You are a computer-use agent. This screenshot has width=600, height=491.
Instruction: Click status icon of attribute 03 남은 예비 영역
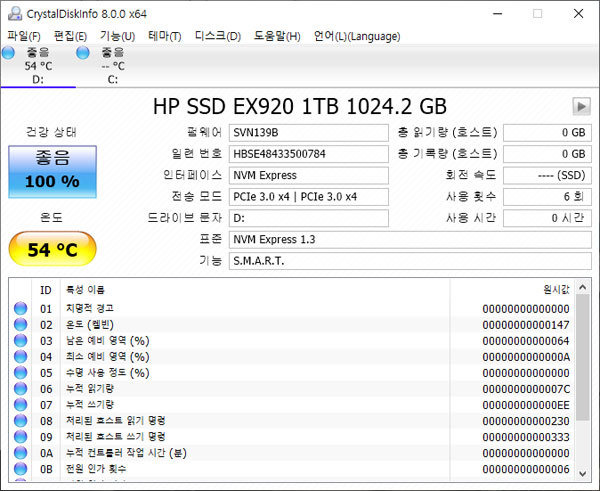(x=21, y=341)
